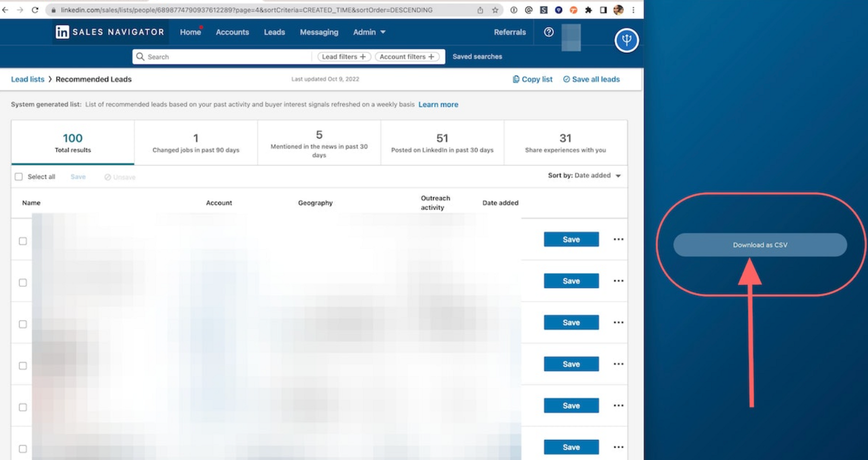Screen dimensions: 868x460
Task: Open Saved searches
Action: click(477, 56)
